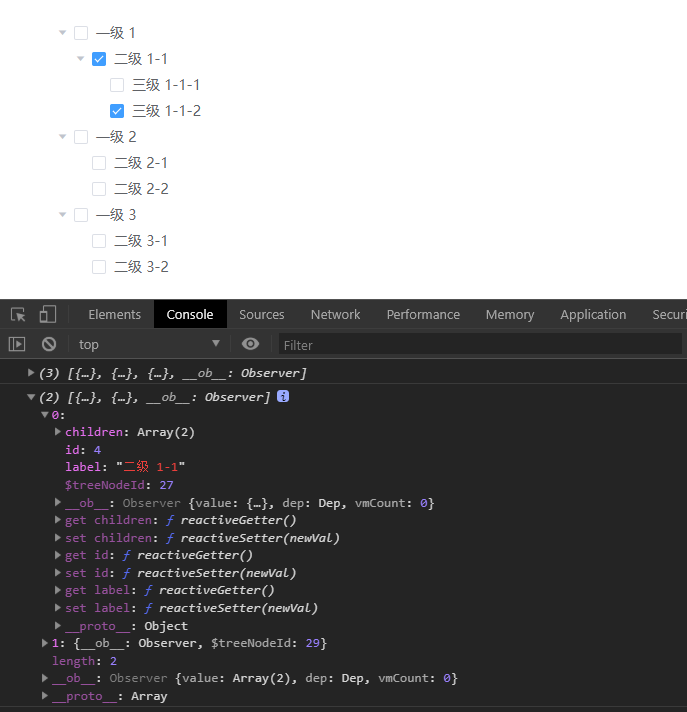This screenshot has width=687, height=712.
Task: Collapse the 二级 1-1 tree node arrow
Action: point(80,59)
